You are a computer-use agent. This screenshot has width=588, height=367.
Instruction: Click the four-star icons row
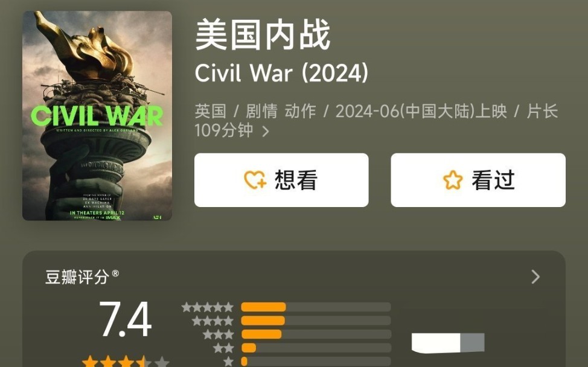pos(213,321)
